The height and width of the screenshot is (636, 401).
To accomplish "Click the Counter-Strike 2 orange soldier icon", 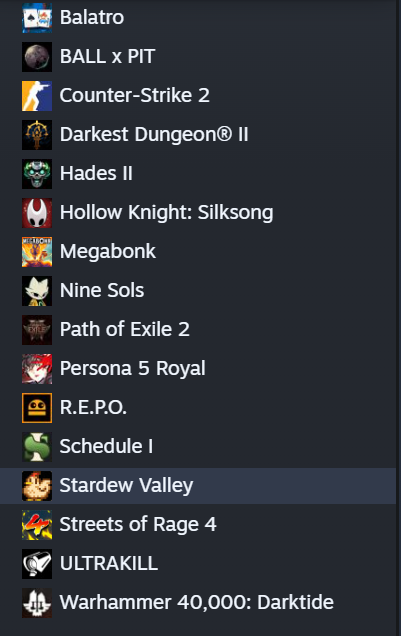I will click(37, 96).
